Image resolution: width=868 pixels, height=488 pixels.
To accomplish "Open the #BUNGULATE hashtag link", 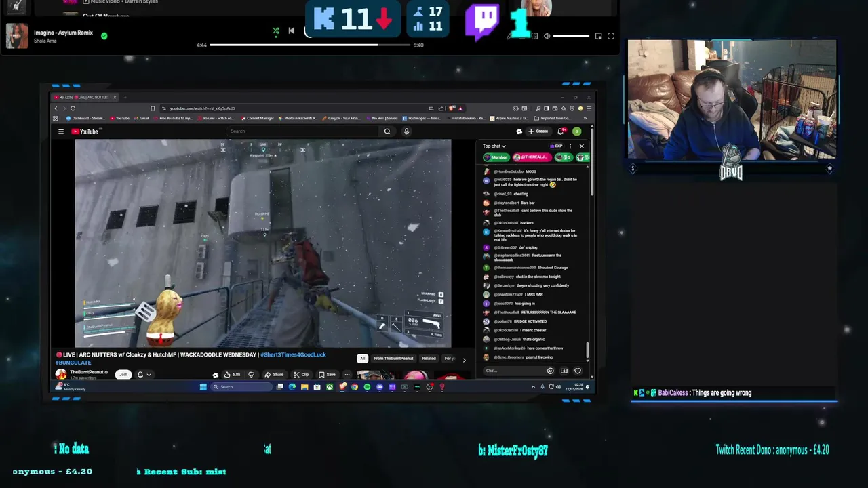I will 73,363.
